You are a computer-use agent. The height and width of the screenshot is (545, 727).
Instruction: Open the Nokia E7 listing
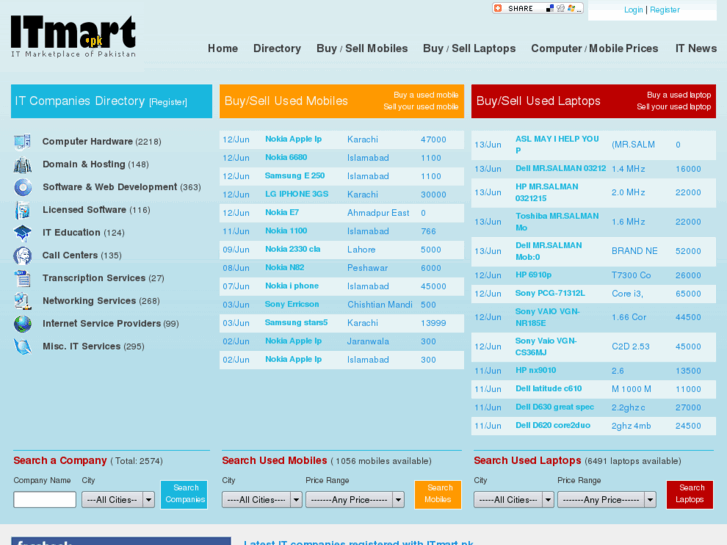tap(281, 212)
